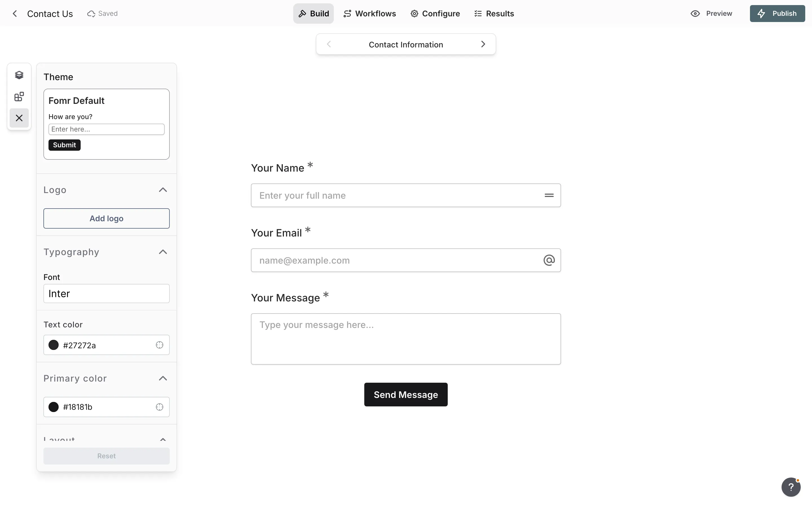Open eyedropper picker for Text color

tap(159, 345)
